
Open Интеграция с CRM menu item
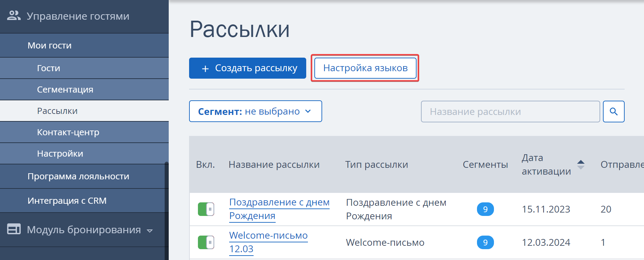tap(82, 201)
